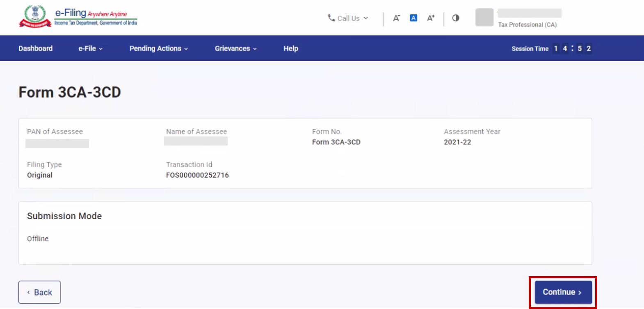
Task: Click the Tax Professional (CA) profile label
Action: (x=527, y=25)
